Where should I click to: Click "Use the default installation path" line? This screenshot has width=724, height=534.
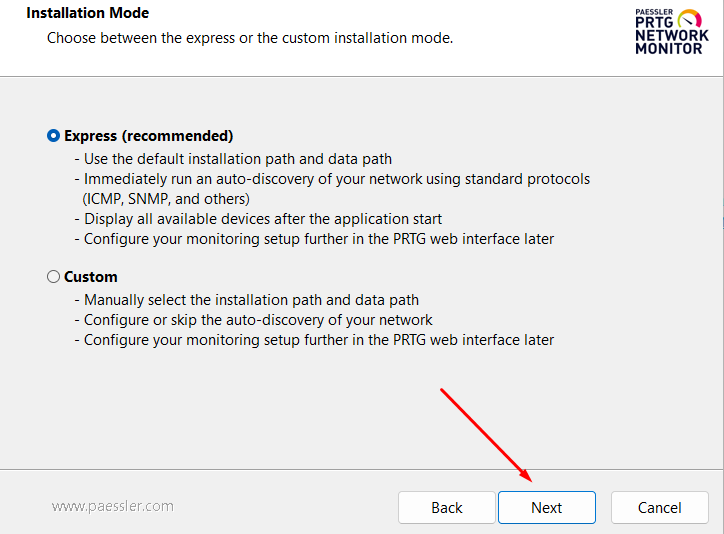(233, 159)
